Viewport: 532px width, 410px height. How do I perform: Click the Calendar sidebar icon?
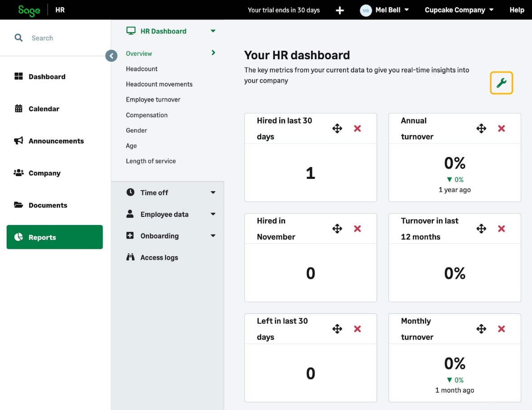click(x=18, y=109)
